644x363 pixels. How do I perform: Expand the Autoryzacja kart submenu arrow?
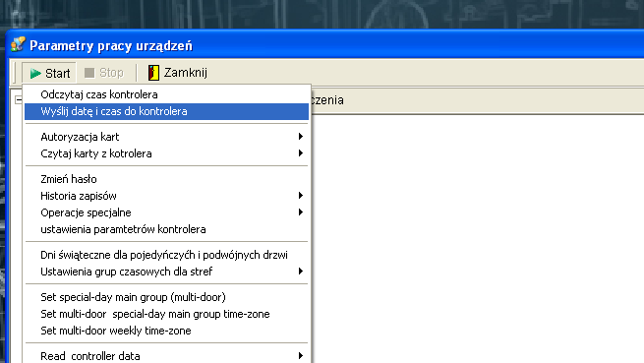coord(301,136)
